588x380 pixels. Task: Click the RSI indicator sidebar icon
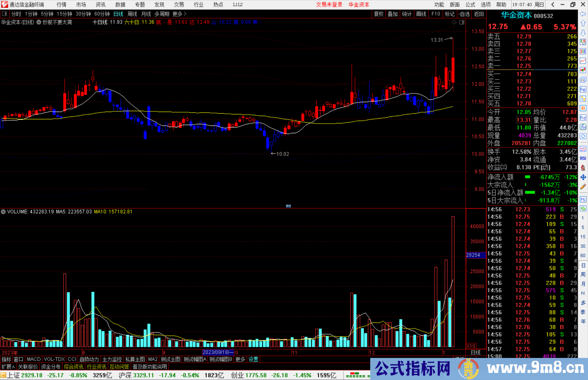[x=583, y=158]
